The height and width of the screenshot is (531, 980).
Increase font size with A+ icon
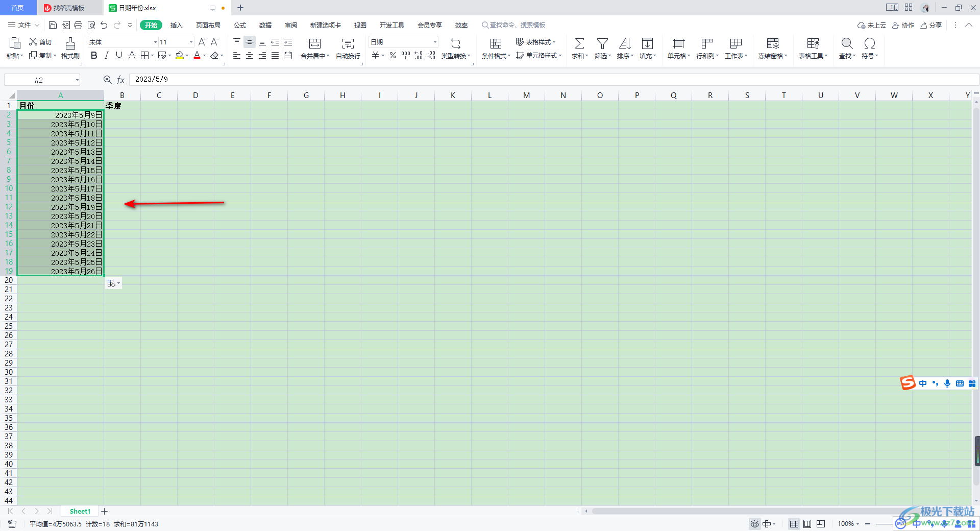pos(202,42)
